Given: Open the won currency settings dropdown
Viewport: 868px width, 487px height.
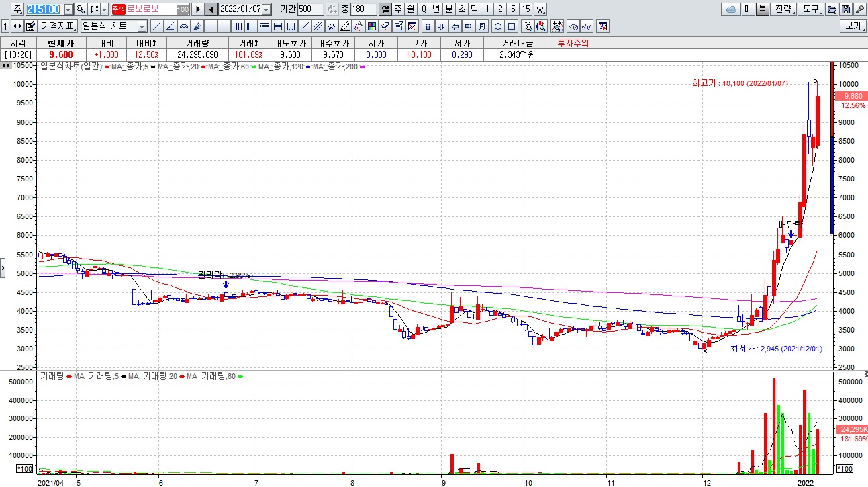Looking at the screenshot, I should (540, 9).
